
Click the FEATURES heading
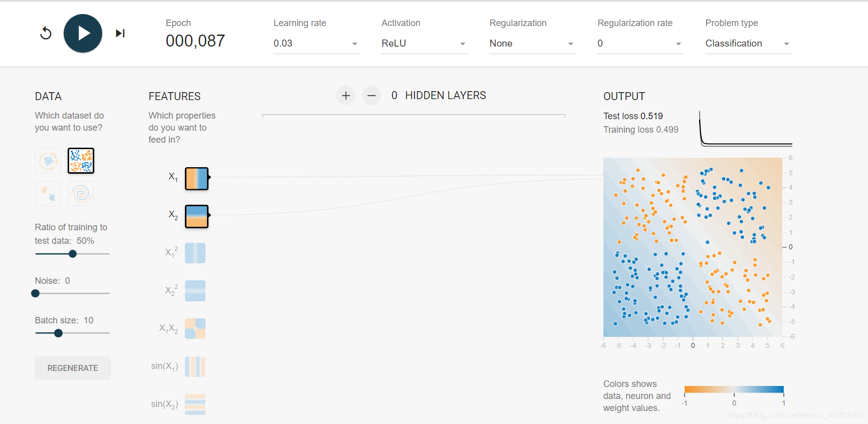[x=174, y=97]
